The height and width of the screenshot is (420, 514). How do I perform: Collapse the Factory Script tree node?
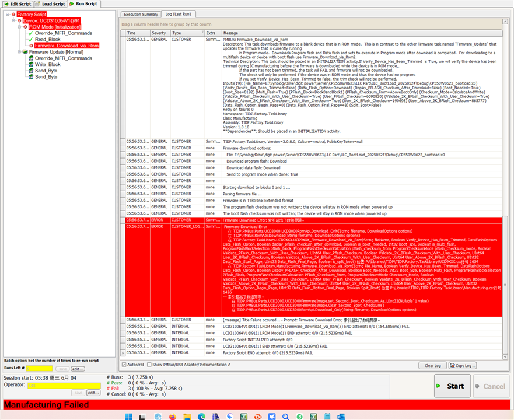[x=8, y=15]
